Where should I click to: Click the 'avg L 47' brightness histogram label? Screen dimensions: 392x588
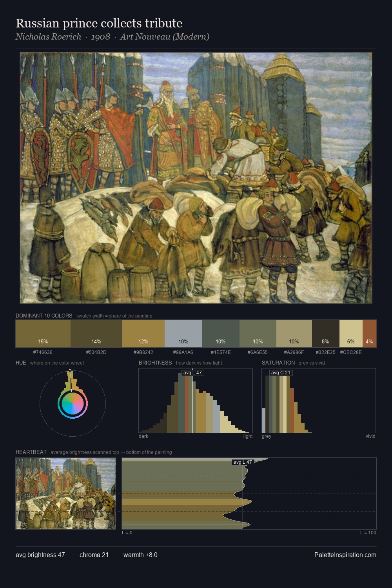193,372
